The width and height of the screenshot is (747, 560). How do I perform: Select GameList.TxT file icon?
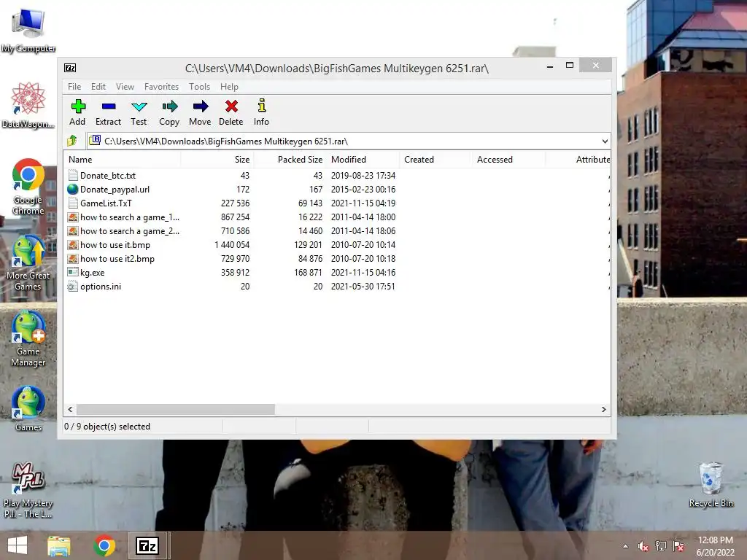click(72, 203)
